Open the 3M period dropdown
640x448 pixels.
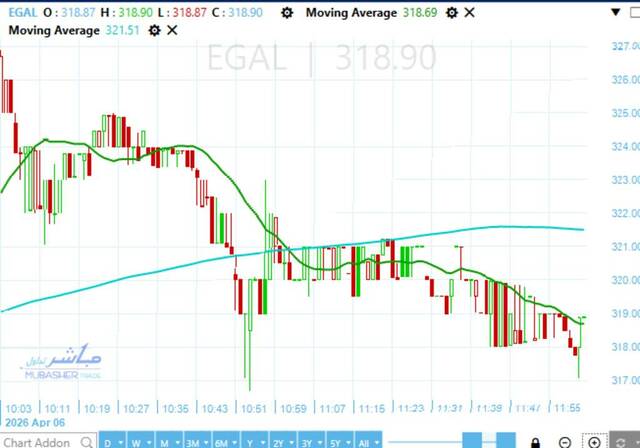point(191,441)
